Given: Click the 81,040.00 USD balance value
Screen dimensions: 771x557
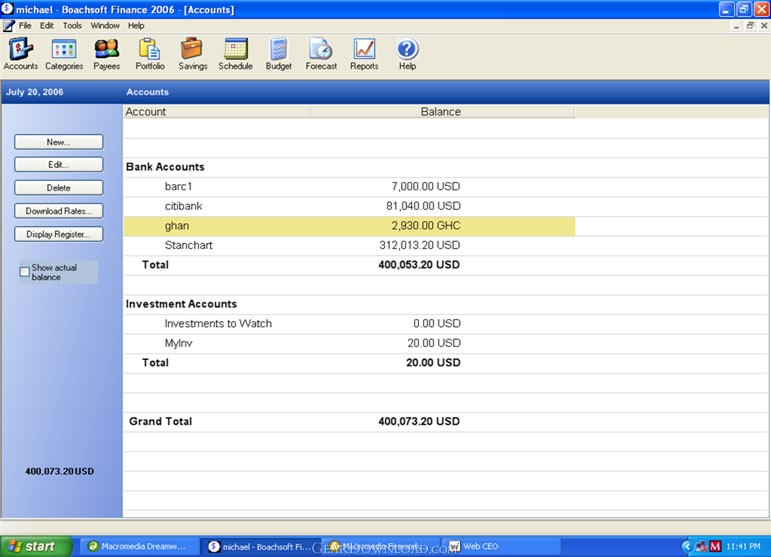Looking at the screenshot, I should (423, 206).
